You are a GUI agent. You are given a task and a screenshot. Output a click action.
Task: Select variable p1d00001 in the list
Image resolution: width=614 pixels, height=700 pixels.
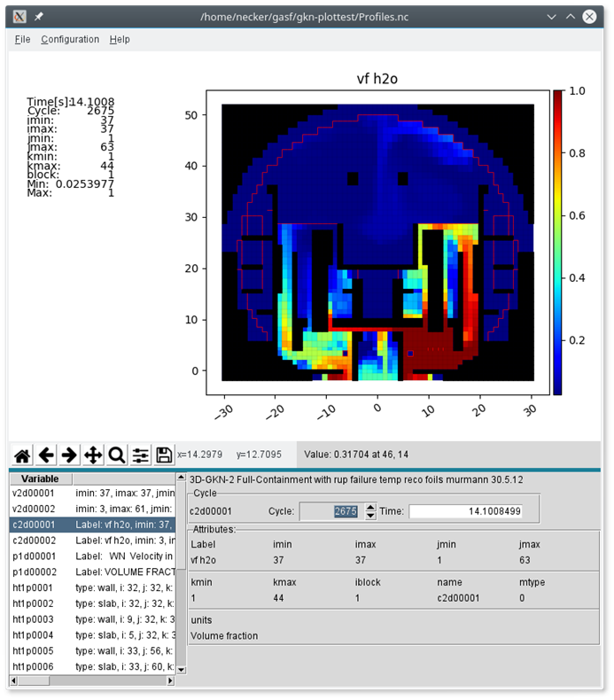coord(34,556)
